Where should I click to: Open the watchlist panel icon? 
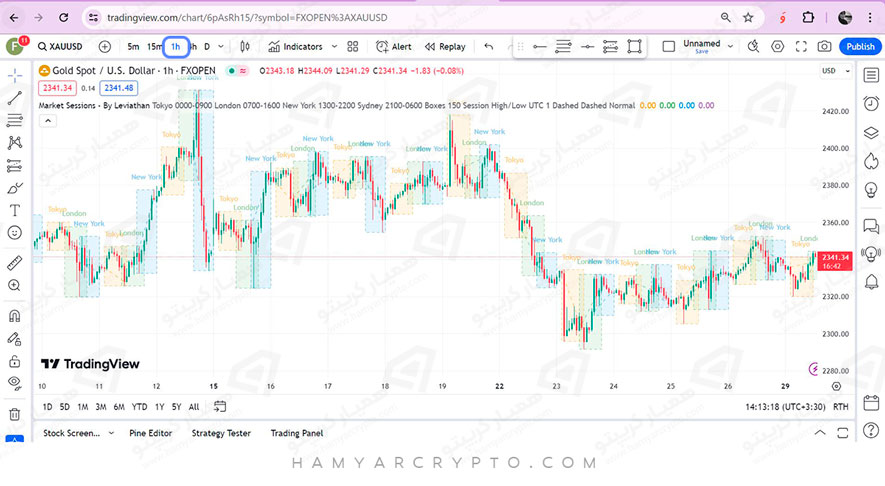point(871,75)
